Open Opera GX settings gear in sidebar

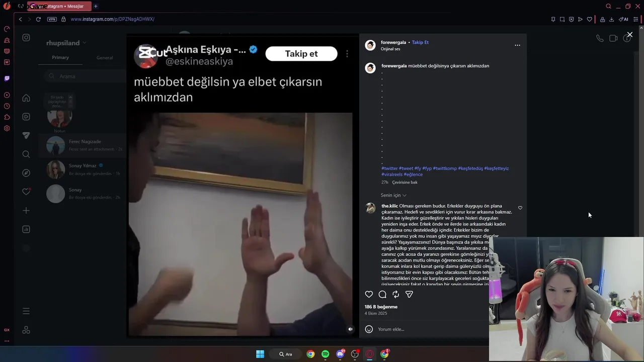click(x=7, y=128)
